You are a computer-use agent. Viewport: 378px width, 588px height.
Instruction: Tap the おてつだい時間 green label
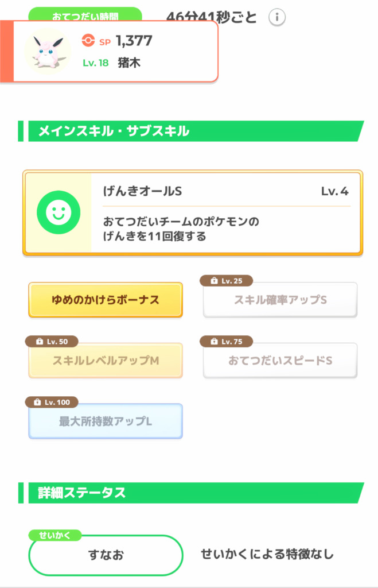[85, 15]
